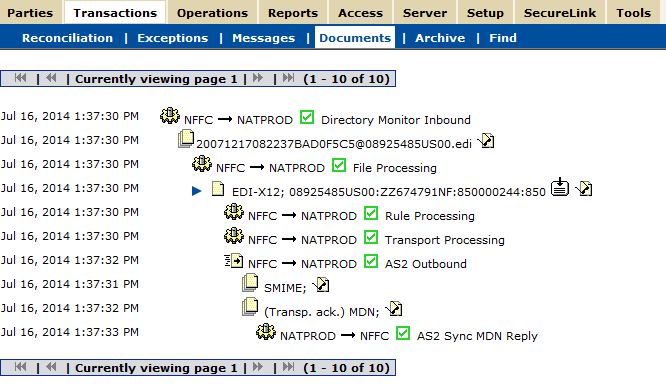Click the 1:37:33 PM timestamp
This screenshot has height=391, width=666.
[70, 332]
